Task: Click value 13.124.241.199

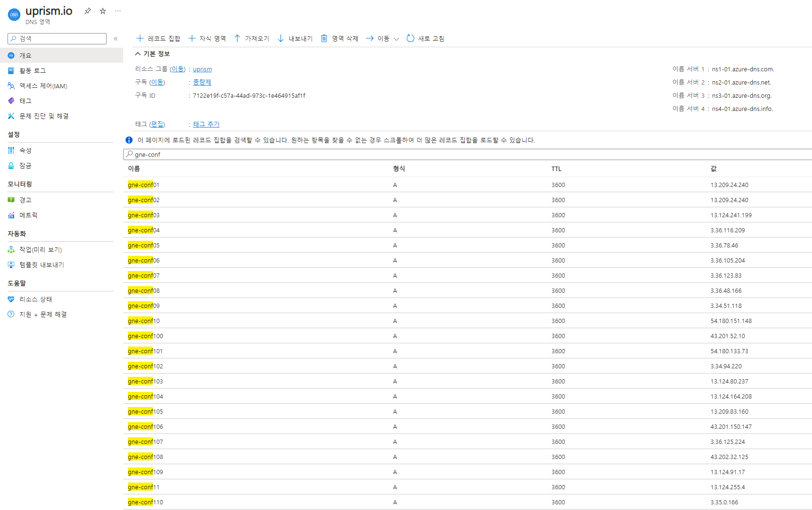Action: pos(731,215)
